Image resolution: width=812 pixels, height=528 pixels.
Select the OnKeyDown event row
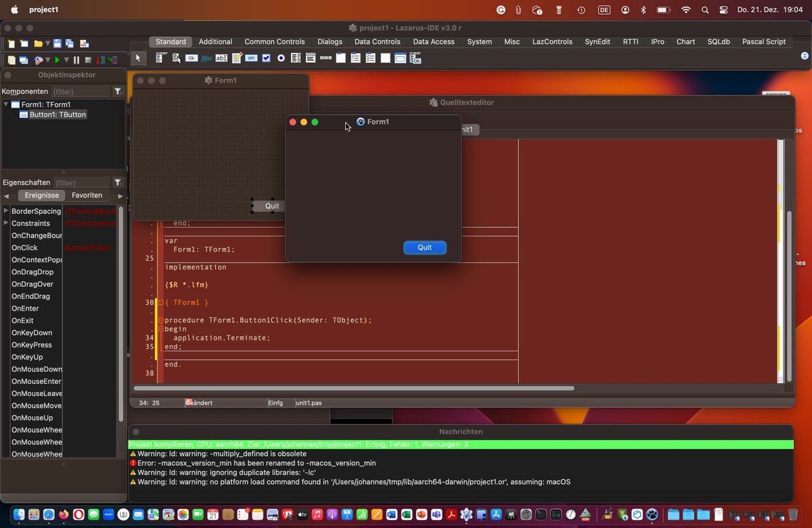tap(60, 333)
